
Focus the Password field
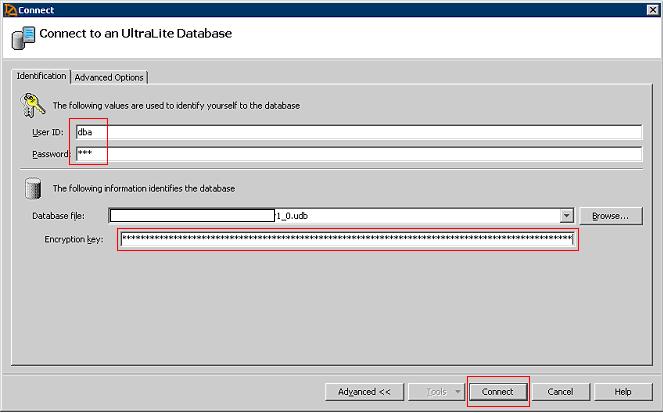tap(359, 153)
